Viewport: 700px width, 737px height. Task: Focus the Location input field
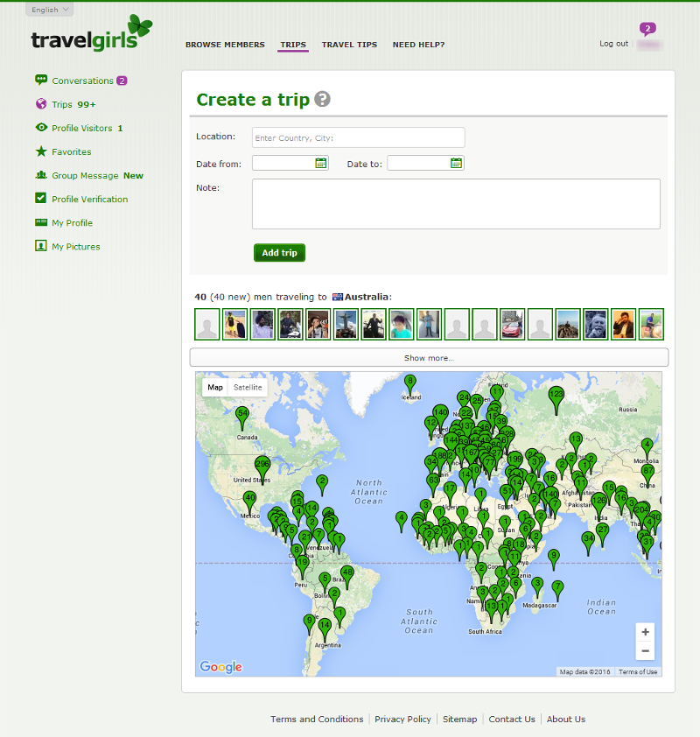click(x=359, y=137)
